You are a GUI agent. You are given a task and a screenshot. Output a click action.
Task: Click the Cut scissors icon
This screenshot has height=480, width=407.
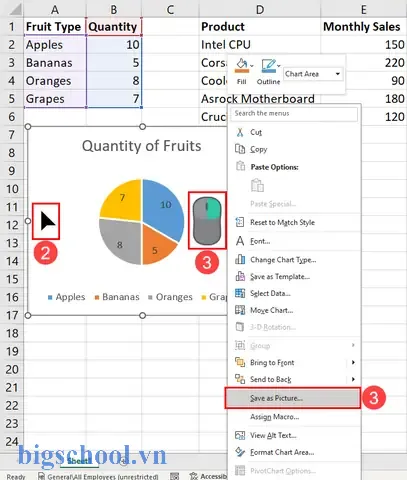240,132
